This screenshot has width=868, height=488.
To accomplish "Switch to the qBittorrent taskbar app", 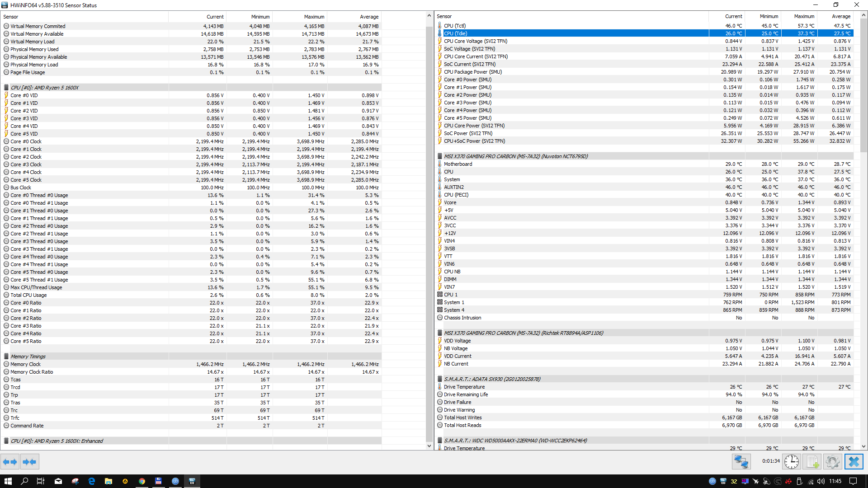I will click(175, 481).
